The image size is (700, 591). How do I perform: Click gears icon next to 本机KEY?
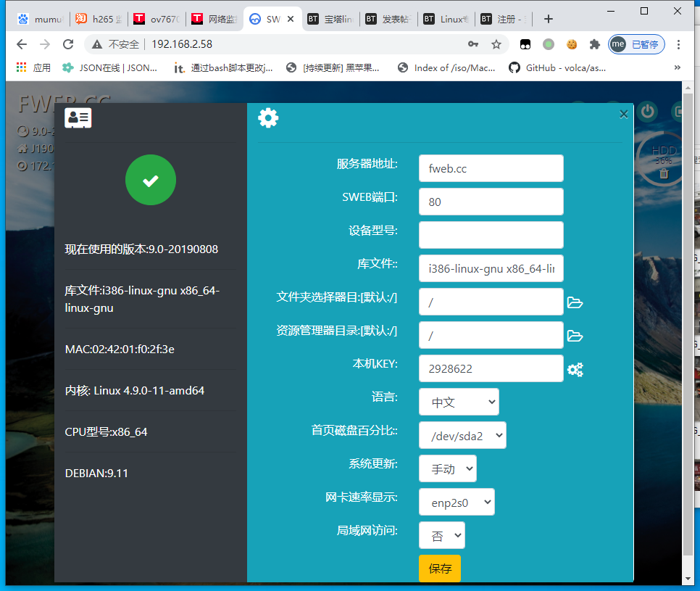coord(575,369)
